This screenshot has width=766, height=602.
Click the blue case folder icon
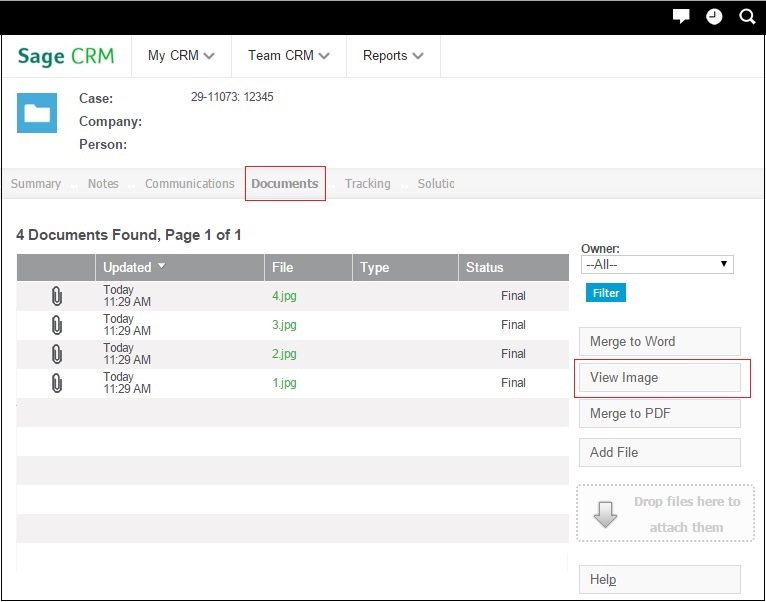click(37, 113)
